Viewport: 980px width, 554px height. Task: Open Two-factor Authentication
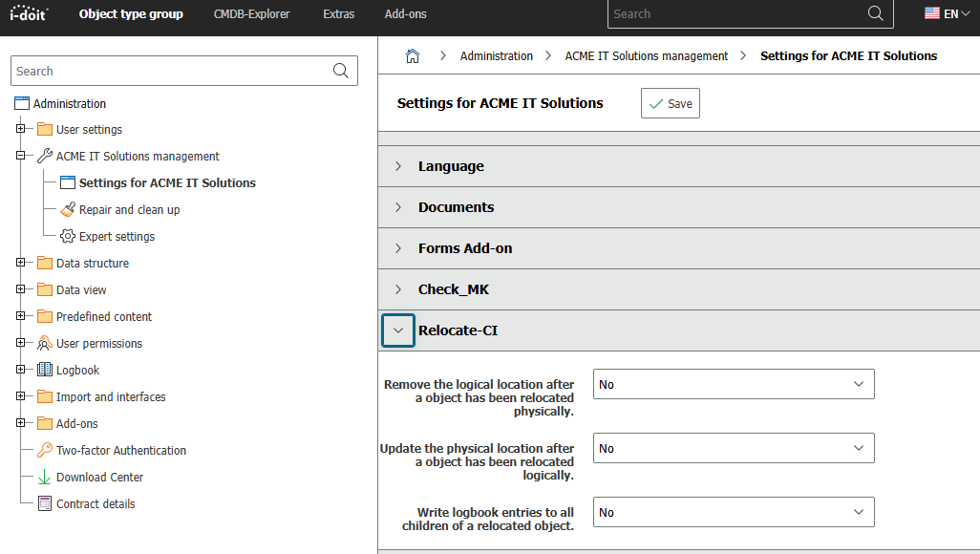pyautogui.click(x=121, y=450)
